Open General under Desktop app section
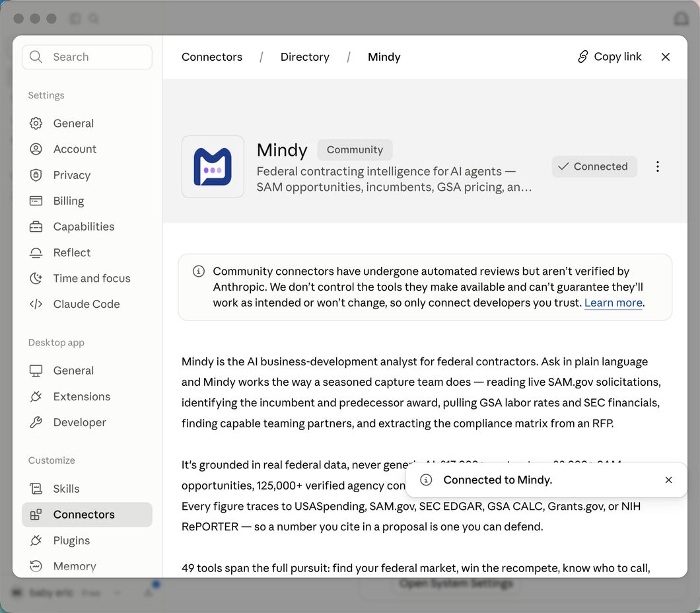 tap(87, 371)
